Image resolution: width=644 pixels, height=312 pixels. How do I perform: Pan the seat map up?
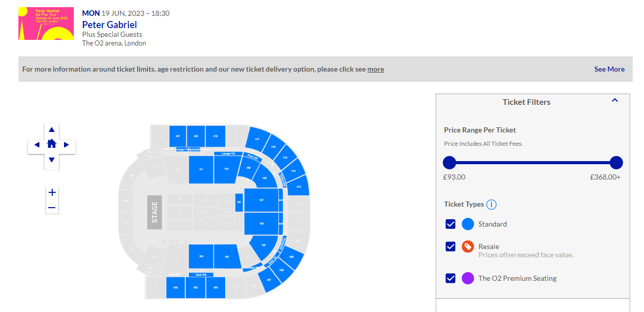click(52, 130)
